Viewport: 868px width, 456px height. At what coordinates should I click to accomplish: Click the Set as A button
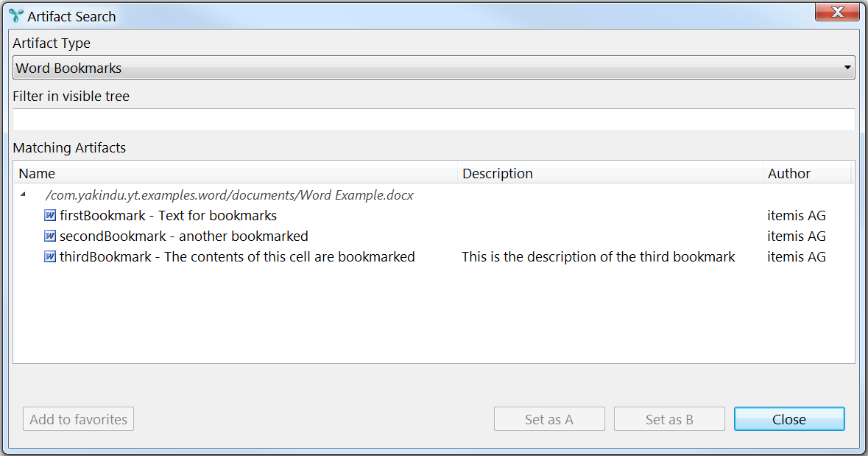[549, 419]
